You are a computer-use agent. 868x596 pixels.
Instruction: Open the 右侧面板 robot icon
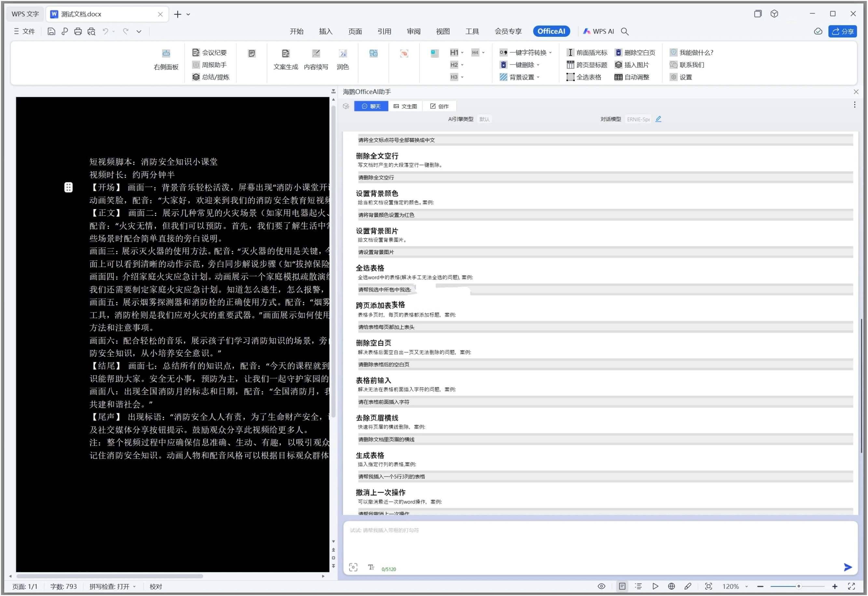click(166, 53)
